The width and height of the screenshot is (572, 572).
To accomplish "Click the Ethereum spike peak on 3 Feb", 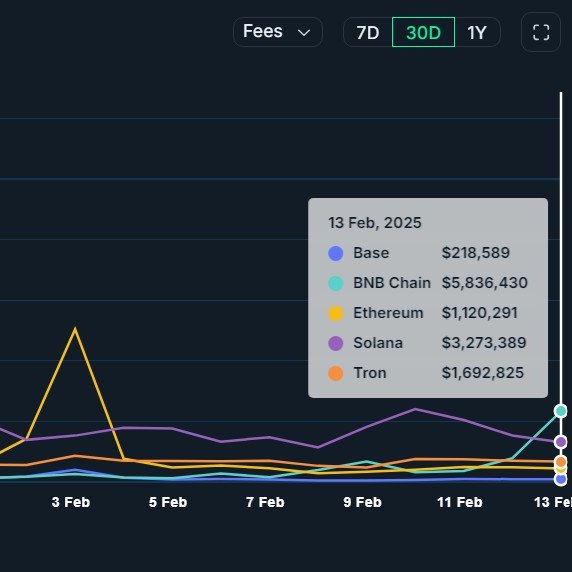I will click(75, 329).
